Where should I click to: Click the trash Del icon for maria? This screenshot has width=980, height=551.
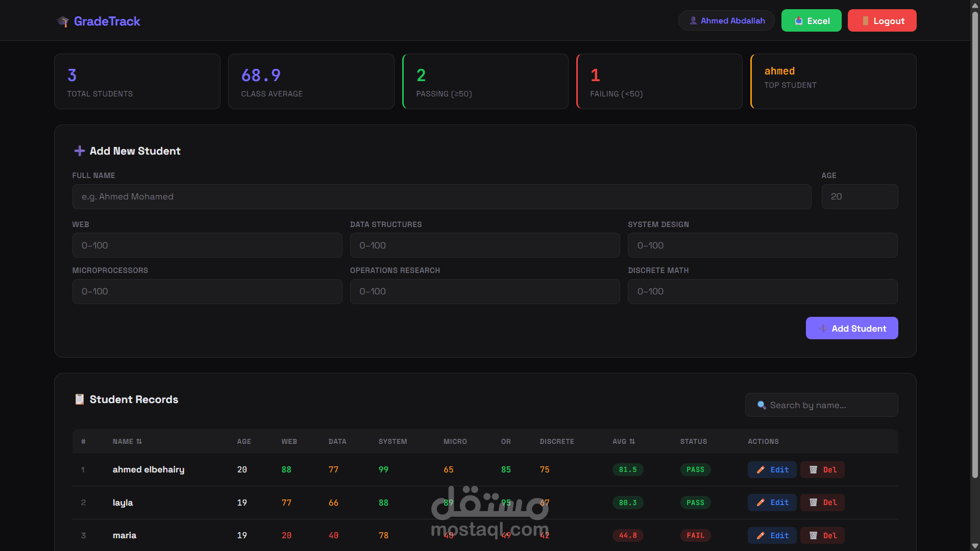coord(813,536)
